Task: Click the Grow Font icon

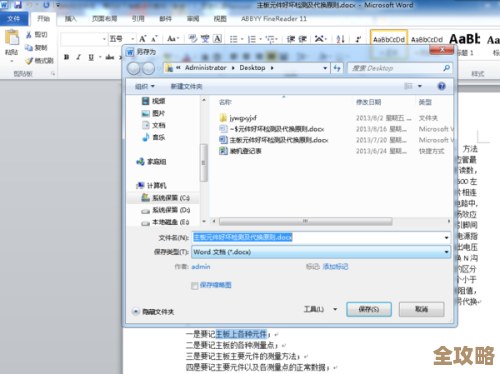Action: [143, 39]
